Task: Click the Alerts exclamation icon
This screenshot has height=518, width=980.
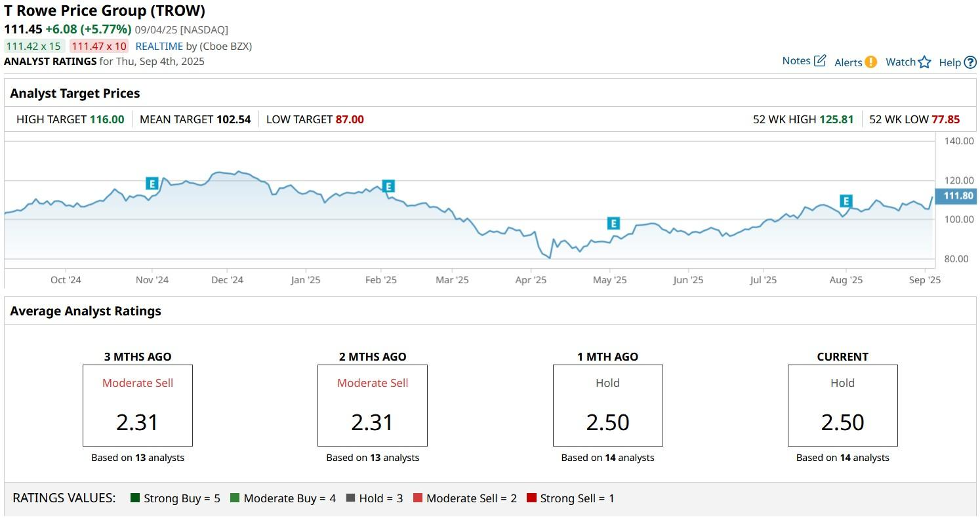Action: (870, 62)
